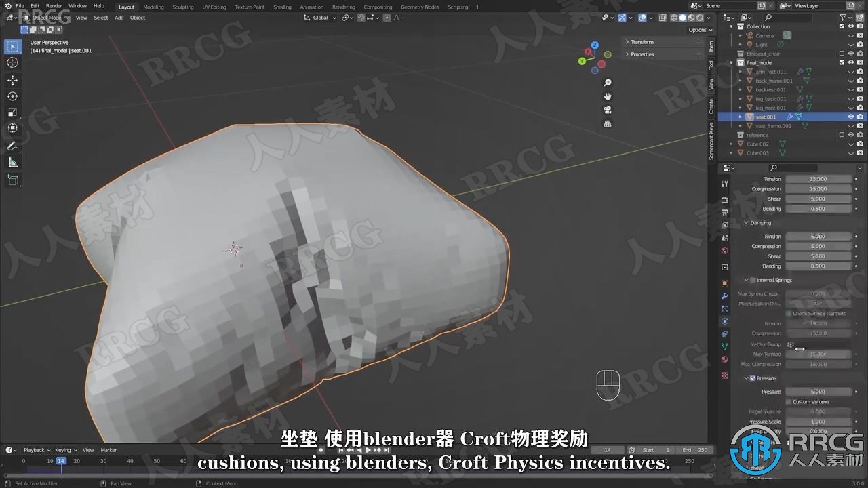This screenshot has height=488, width=868.
Task: Select the Move tool
Action: (12, 80)
